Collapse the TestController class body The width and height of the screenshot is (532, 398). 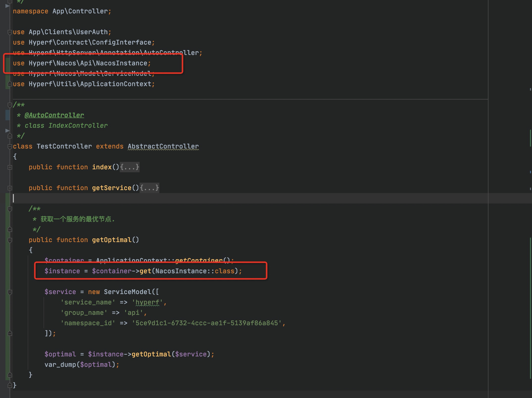9,146
